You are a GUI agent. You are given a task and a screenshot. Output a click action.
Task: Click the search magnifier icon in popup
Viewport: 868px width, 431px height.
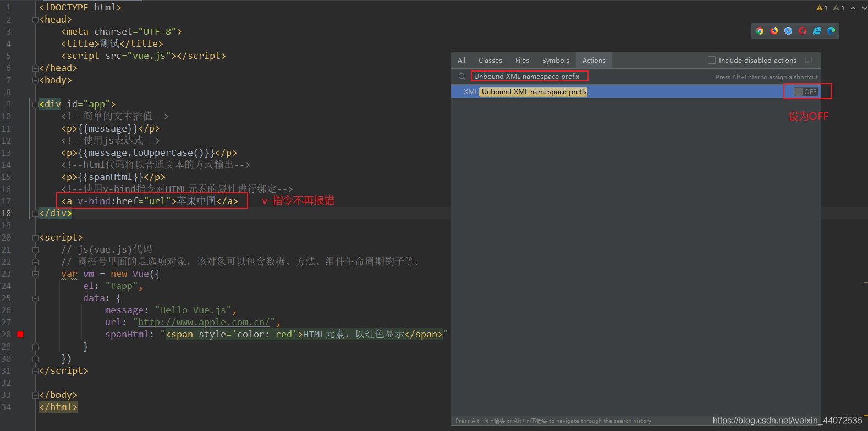462,77
